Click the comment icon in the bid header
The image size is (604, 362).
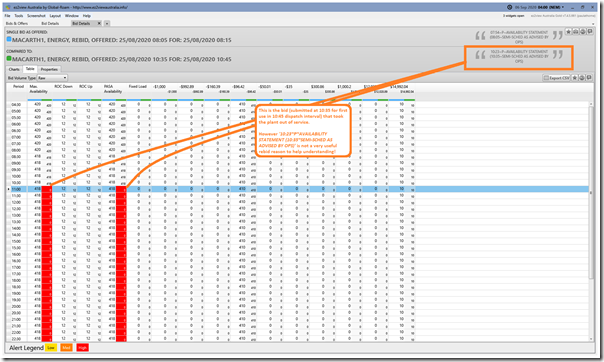[590, 32]
